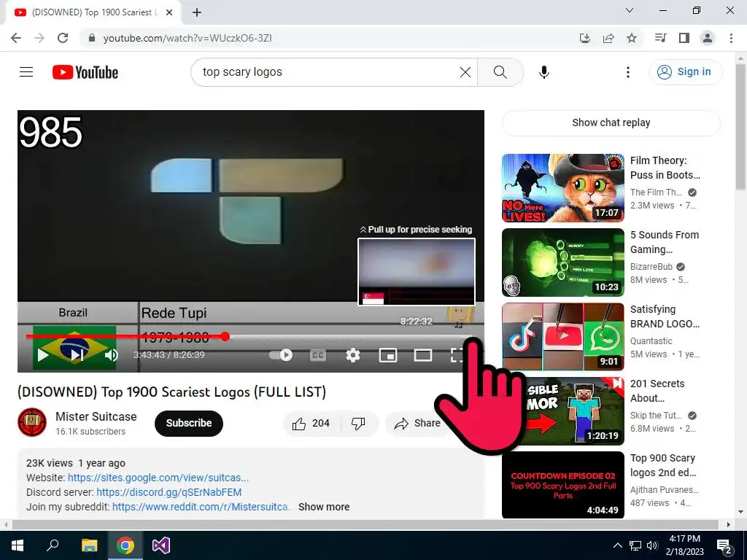Open Top 900 Scary logos thumbnail
Image resolution: width=747 pixels, height=560 pixels.
[562, 485]
